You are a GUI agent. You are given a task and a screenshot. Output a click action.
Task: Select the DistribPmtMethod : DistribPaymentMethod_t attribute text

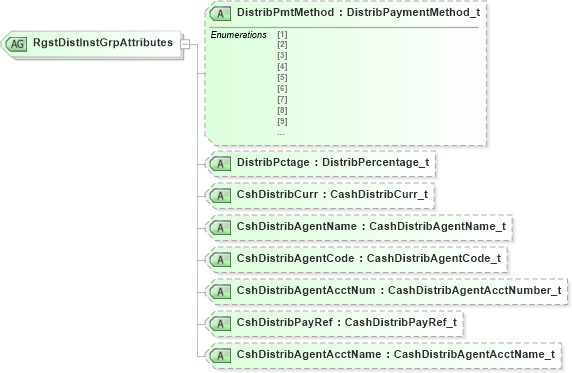coord(359,12)
